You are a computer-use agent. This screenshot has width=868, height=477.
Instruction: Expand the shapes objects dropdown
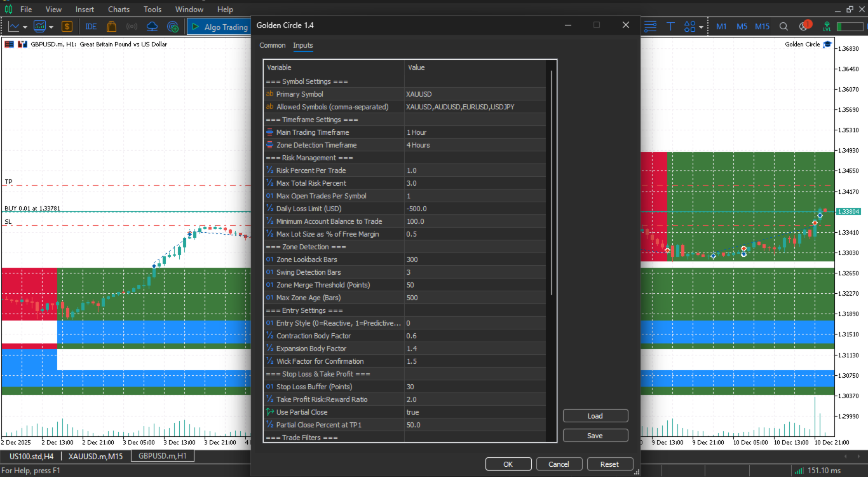coord(701,27)
